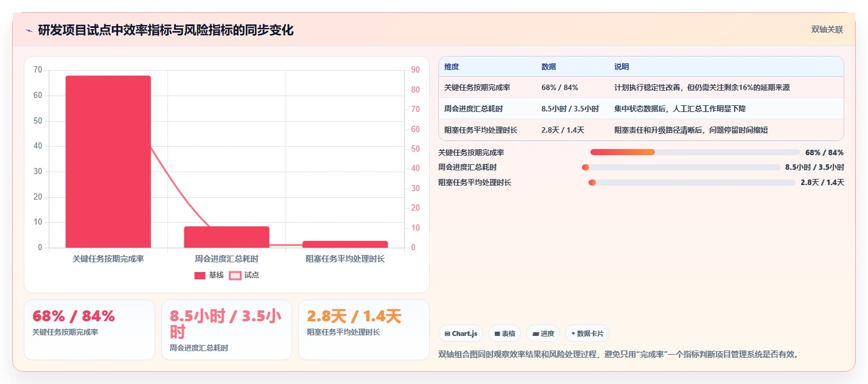Image resolution: width=868 pixels, height=384 pixels.
Task: Click the 维度 table column header
Action: (452, 67)
